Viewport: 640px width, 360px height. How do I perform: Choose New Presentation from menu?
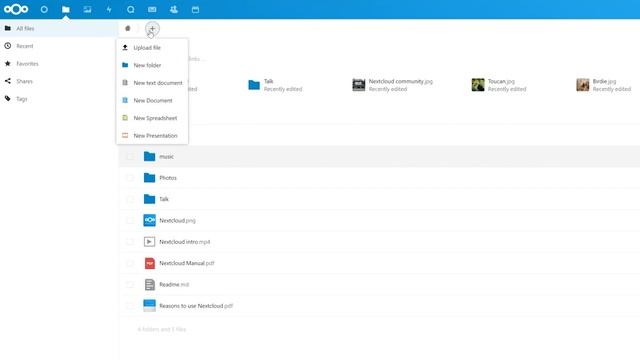point(152,136)
